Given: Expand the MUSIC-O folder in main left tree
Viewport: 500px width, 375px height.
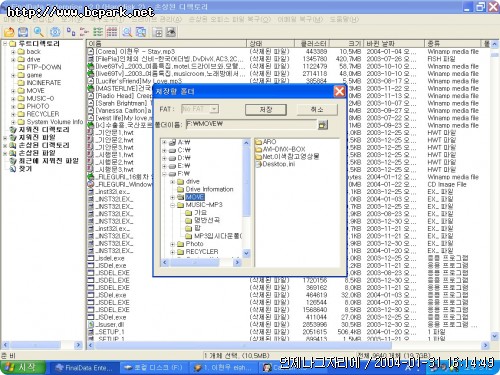Looking at the screenshot, I should point(13,99).
